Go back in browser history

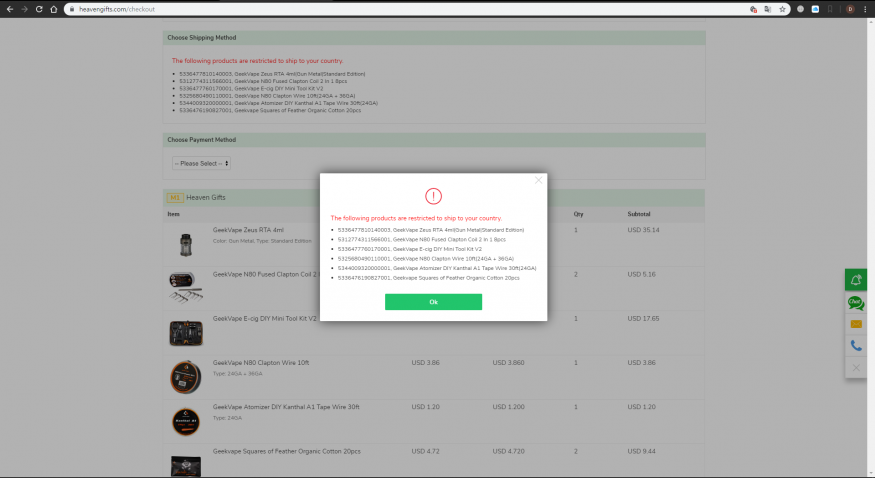(x=9, y=9)
